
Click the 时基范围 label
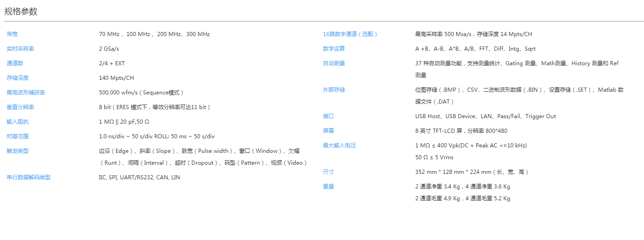coord(18,136)
